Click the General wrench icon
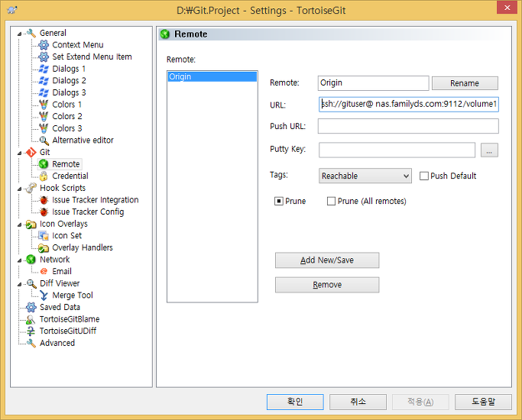Screen dimensions: 522x420 click(31, 33)
